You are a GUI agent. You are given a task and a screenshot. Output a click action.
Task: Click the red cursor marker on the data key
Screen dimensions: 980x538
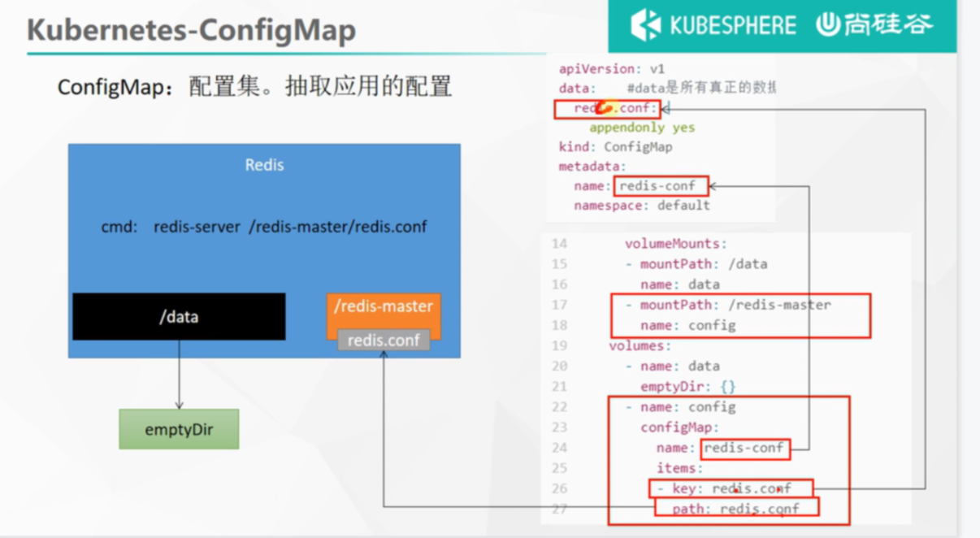point(605,107)
